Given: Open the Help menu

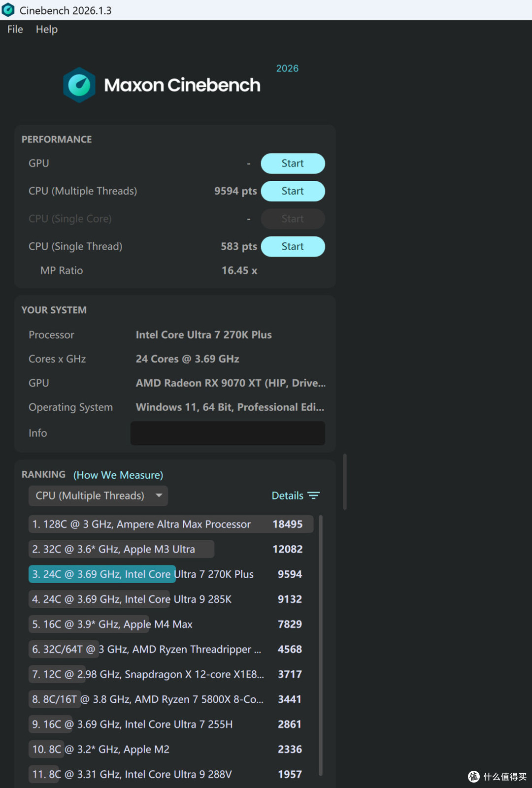Looking at the screenshot, I should 47,30.
